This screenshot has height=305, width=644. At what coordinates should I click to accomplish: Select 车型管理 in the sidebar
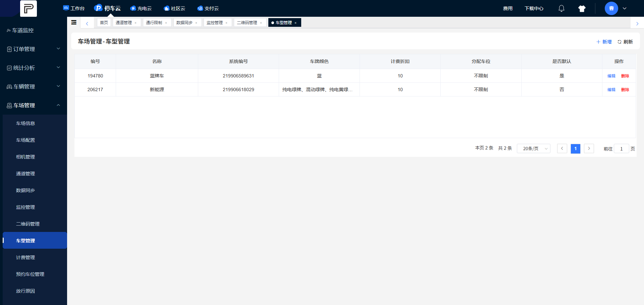[35, 240]
